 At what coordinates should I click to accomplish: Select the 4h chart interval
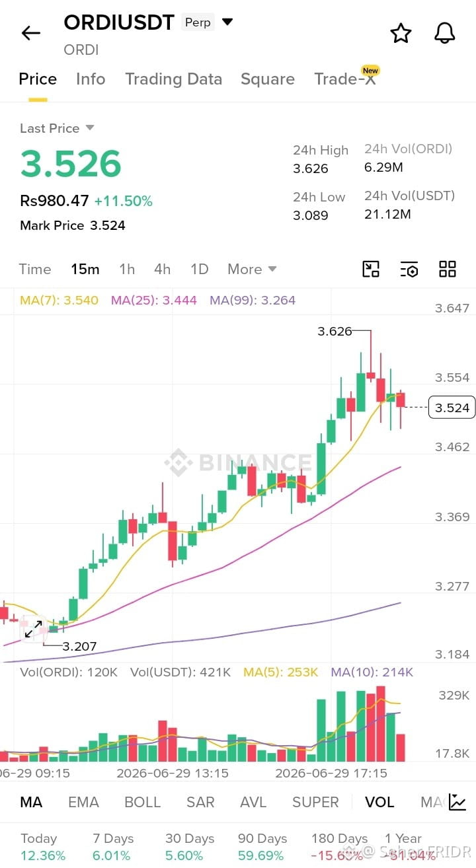(162, 269)
